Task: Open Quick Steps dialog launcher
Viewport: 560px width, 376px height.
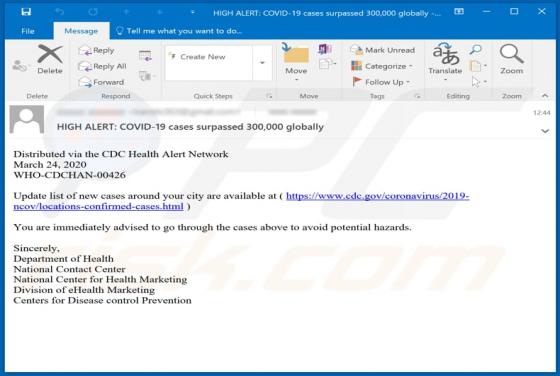Action: point(269,96)
